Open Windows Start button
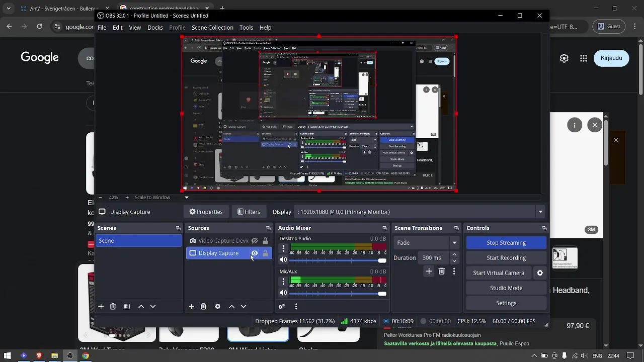 pos(8,356)
